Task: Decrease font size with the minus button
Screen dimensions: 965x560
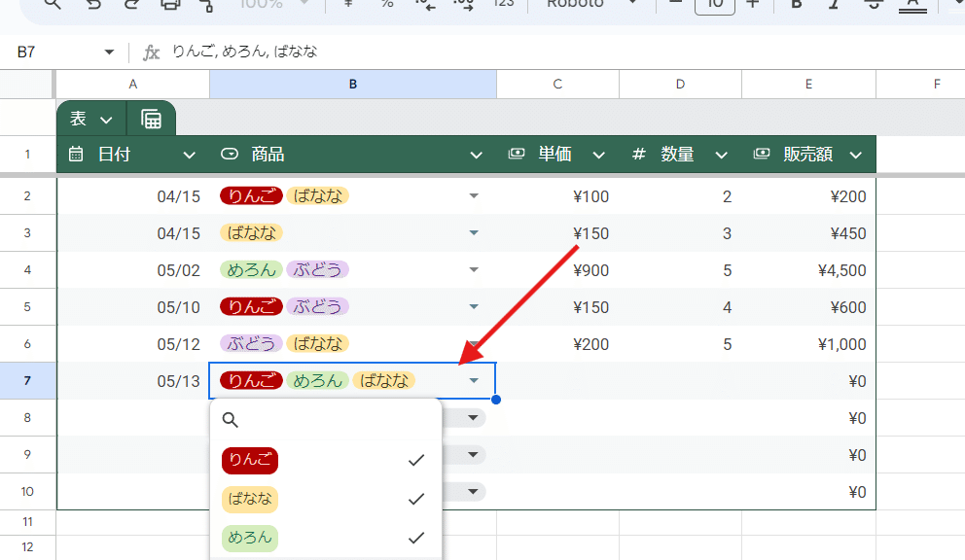Action: click(x=675, y=3)
